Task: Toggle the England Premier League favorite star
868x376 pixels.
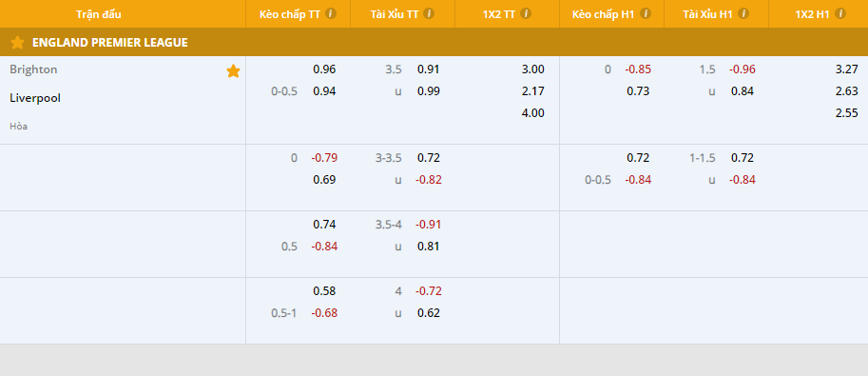Action: (18, 42)
